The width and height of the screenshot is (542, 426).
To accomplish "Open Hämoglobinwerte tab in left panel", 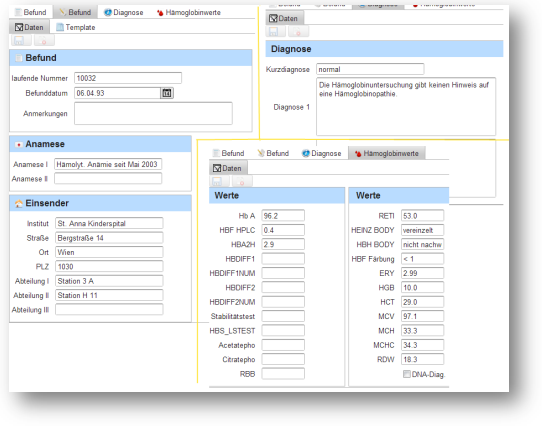I will point(189,12).
